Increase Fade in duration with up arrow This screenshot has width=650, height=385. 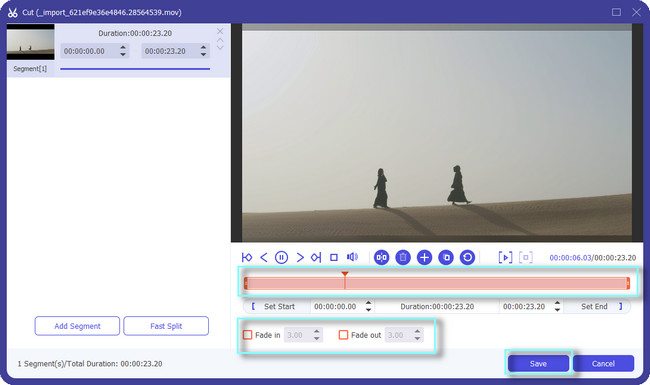pyautogui.click(x=317, y=332)
